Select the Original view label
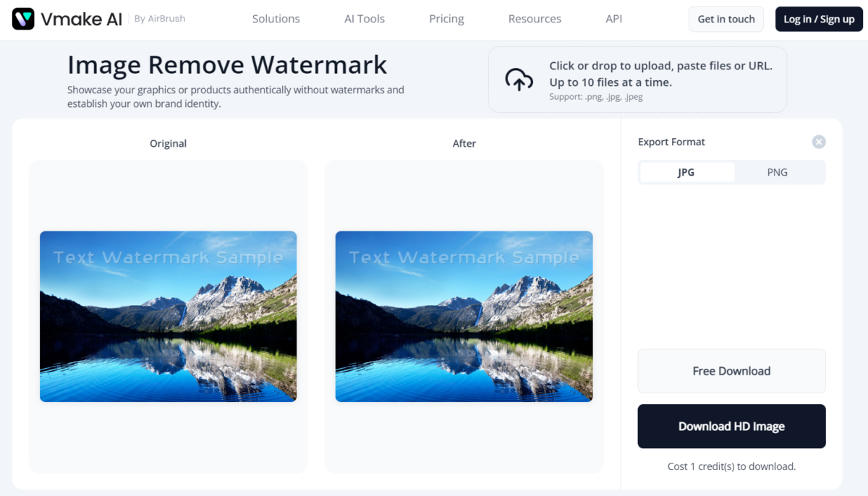Viewport: 868px width, 496px height. click(168, 143)
